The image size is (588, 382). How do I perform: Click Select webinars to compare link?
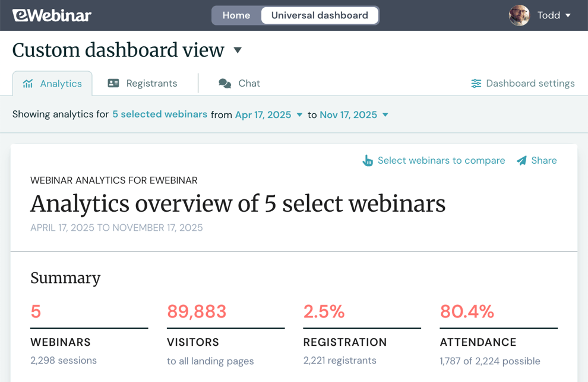[x=441, y=161]
